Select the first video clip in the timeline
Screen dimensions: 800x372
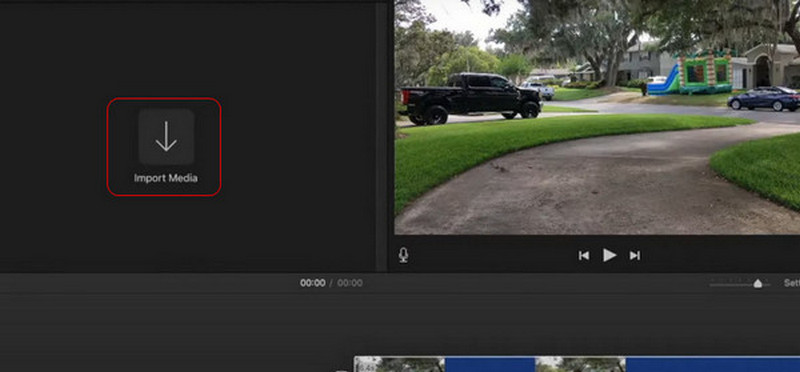tap(399, 364)
